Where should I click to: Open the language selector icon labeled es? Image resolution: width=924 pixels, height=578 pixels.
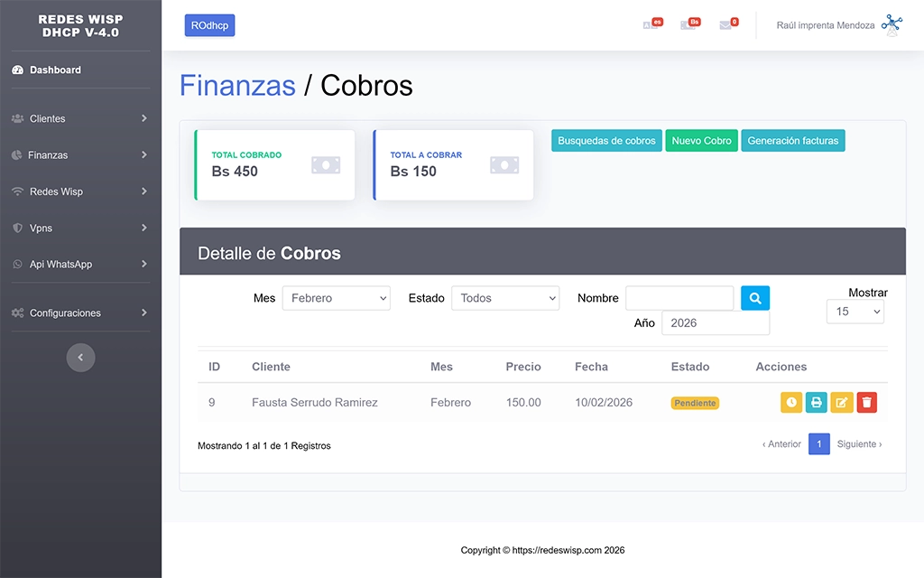click(x=651, y=25)
